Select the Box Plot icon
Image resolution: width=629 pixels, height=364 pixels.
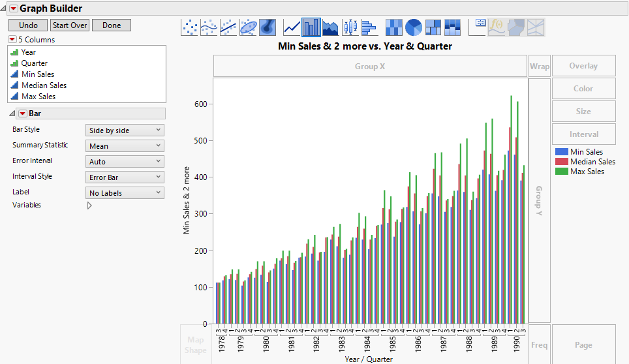click(x=350, y=27)
